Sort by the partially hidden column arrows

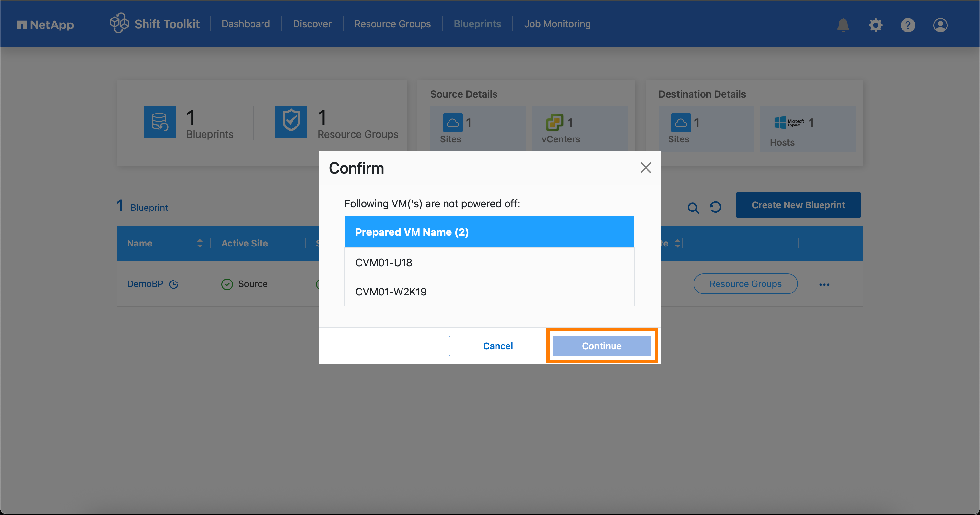coord(677,243)
